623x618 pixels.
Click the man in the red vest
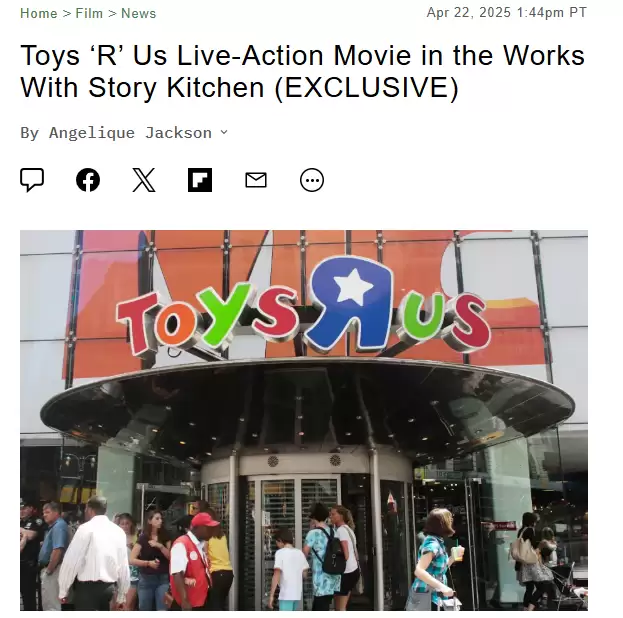coord(192,564)
